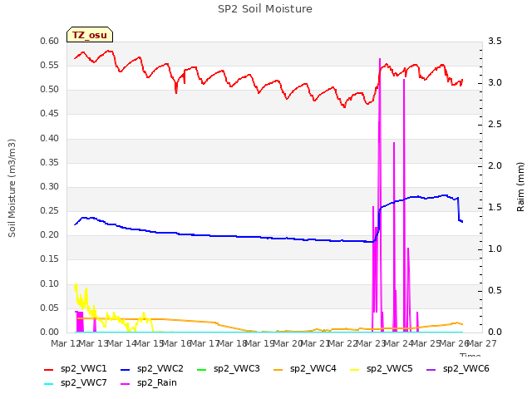Click the sp2_VWC7 legend label
The height and width of the screenshot is (399, 532).
point(83,382)
